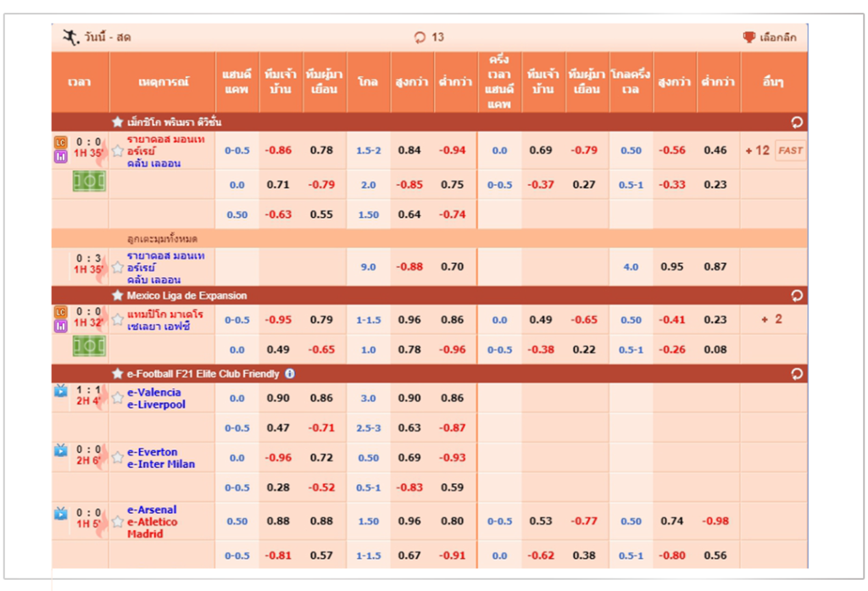Open the e-Inter Milan team link
This screenshot has width=868, height=591.
pos(161,464)
